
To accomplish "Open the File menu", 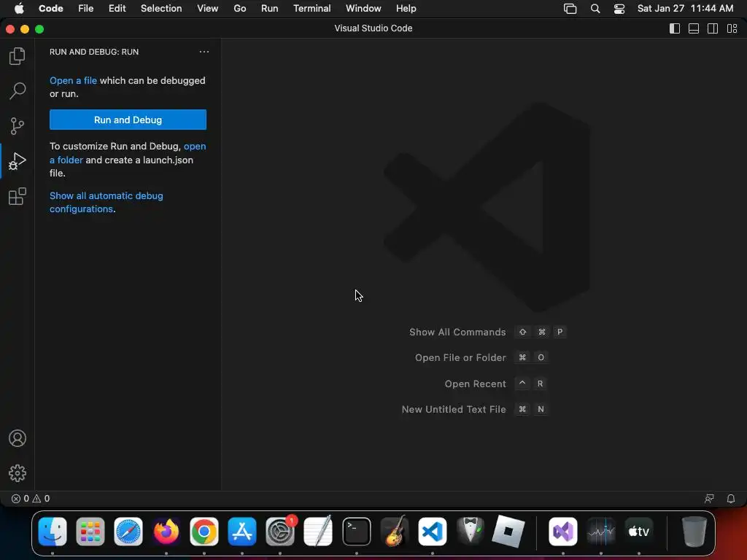I will coord(86,9).
